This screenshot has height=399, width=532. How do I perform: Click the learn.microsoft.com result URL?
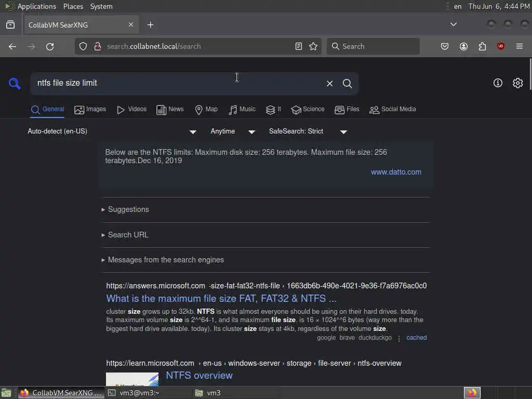(x=254, y=363)
